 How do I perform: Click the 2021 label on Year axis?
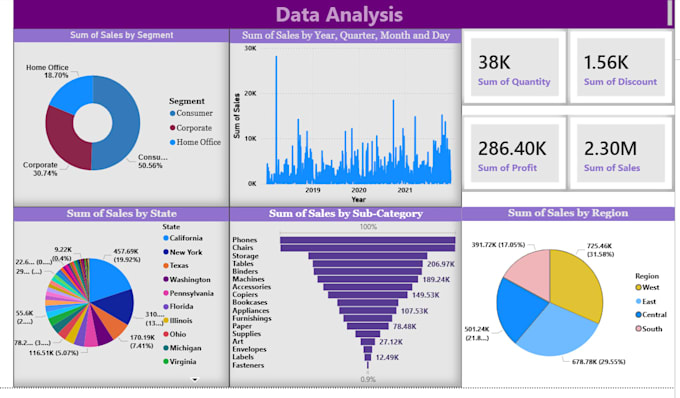click(x=405, y=190)
